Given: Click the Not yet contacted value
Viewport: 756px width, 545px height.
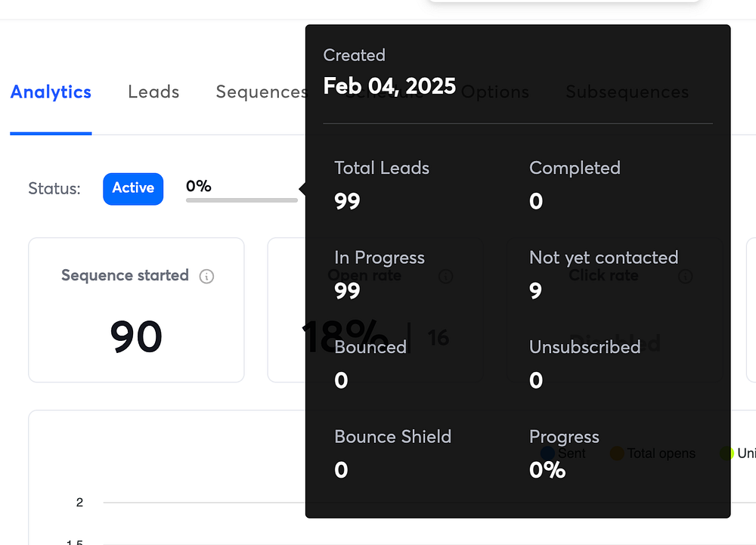Looking at the screenshot, I should pos(535,291).
